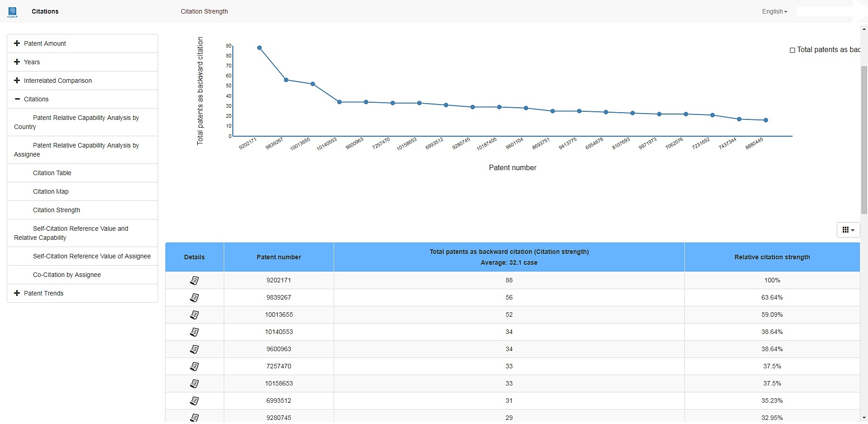Click the scroll down arrow of page scrollbar
Image resolution: width=868 pixels, height=424 pixels.
tap(864, 418)
